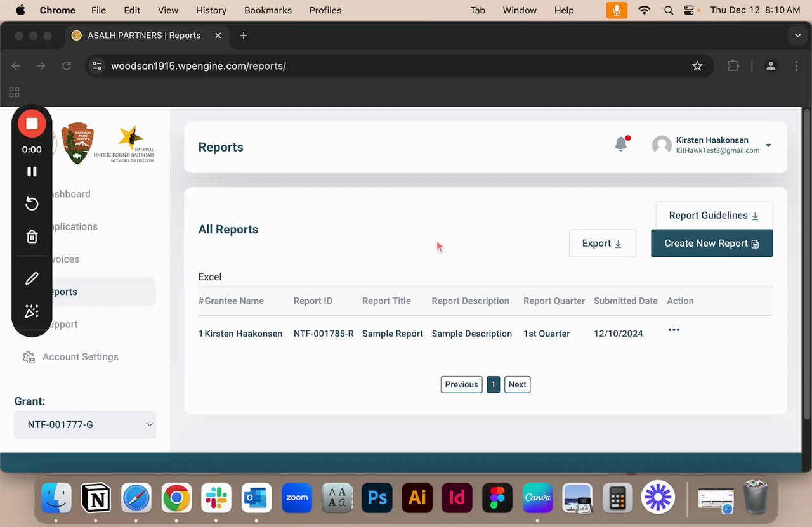Open Figma from the Dock
This screenshot has width=812, height=527.
[x=497, y=498]
